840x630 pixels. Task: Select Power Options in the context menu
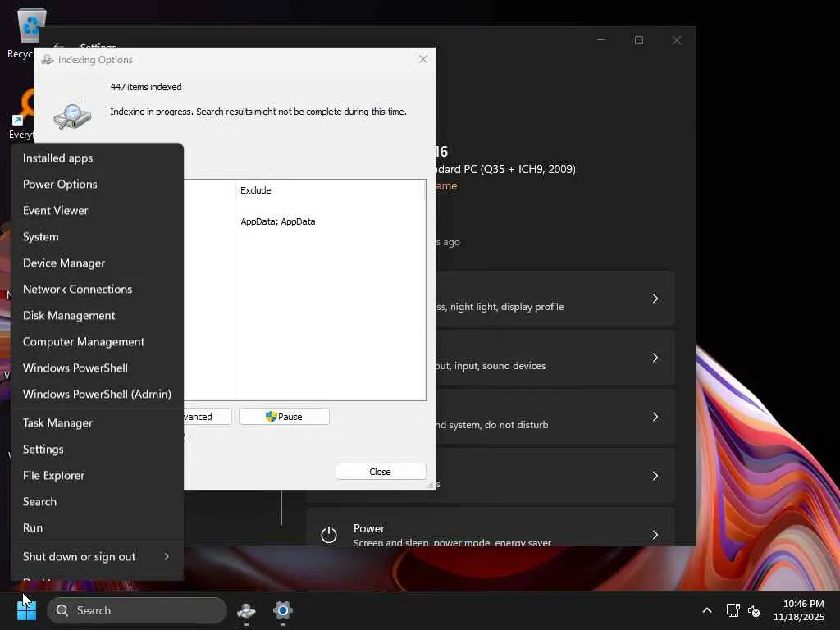tap(97, 185)
